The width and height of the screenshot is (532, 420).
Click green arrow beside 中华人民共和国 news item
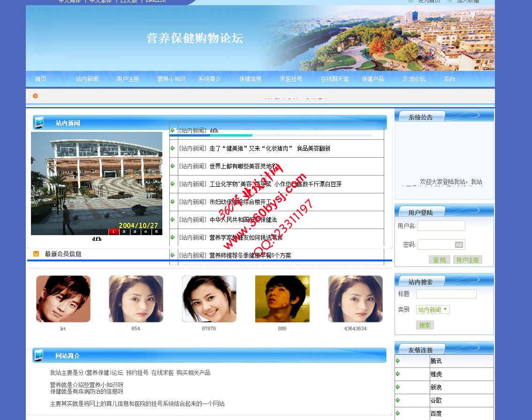pyautogui.click(x=173, y=220)
